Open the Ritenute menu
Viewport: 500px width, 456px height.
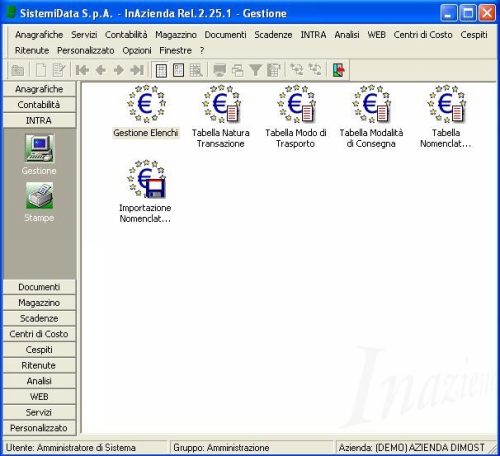pos(32,50)
